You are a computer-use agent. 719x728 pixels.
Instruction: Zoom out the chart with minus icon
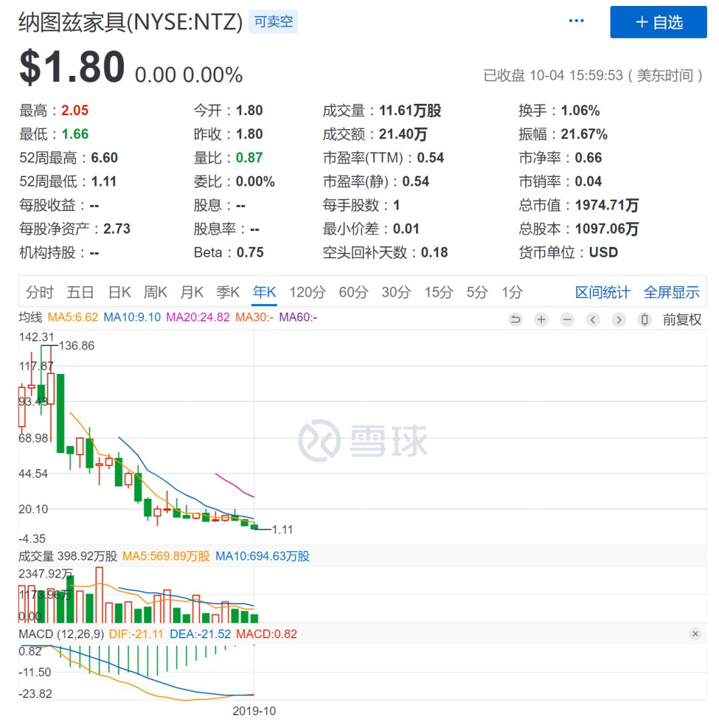pyautogui.click(x=567, y=319)
